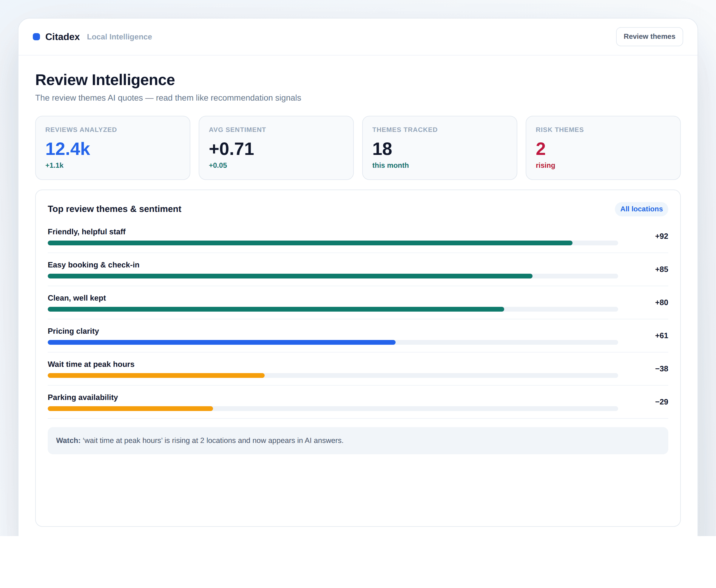Select the Wait time at peak hours label

click(x=91, y=364)
